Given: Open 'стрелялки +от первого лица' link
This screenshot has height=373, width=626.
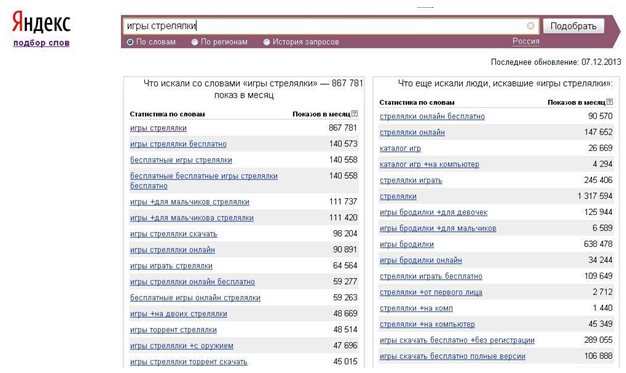Looking at the screenshot, I should [x=431, y=292].
